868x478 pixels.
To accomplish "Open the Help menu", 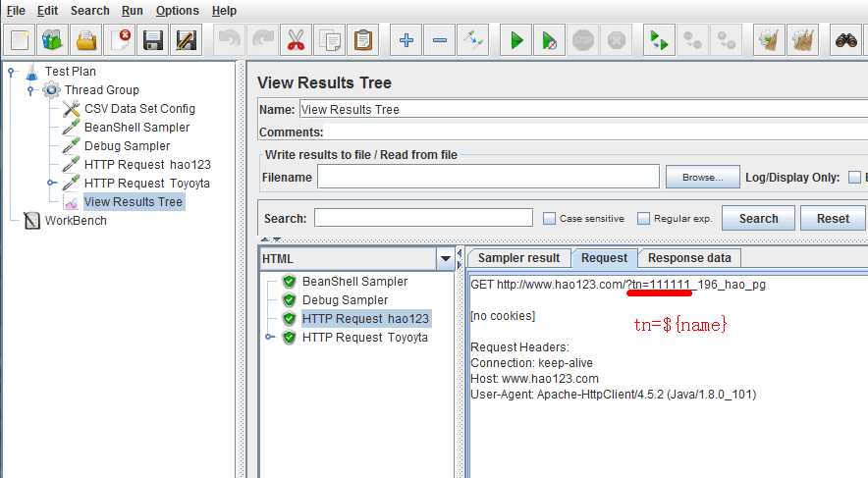I will point(224,11).
